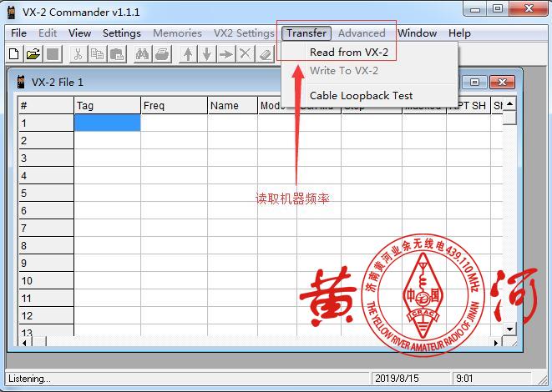Click the New file toolbar icon
Screen dimensions: 552x392
coord(13,54)
